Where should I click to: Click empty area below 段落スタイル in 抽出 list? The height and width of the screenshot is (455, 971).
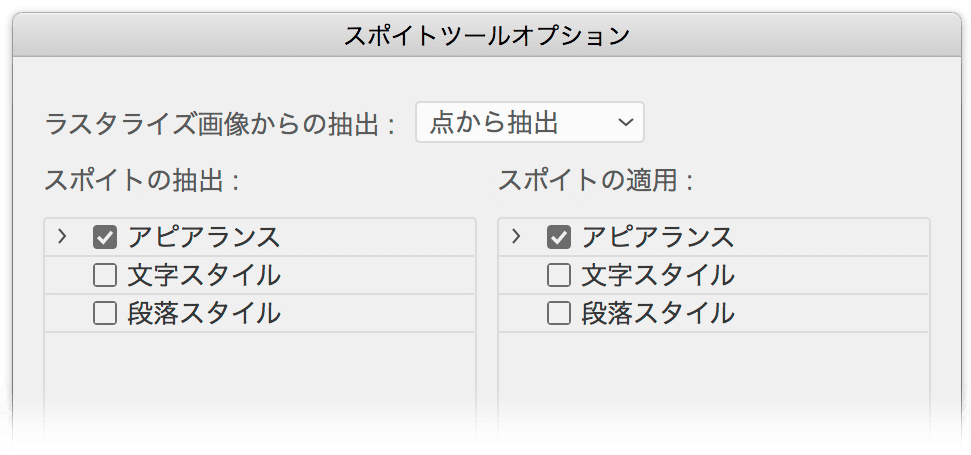pos(260,384)
